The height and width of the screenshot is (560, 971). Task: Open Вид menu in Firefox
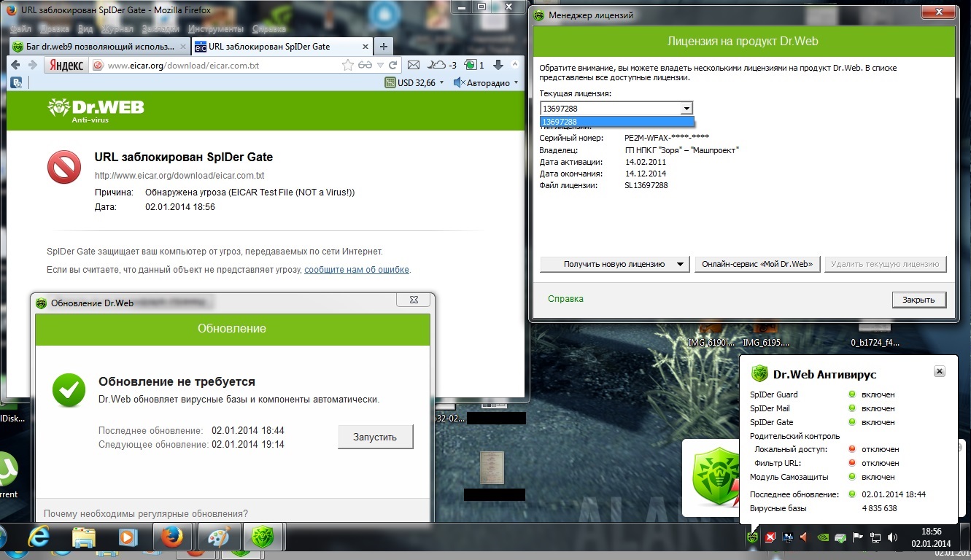85,29
